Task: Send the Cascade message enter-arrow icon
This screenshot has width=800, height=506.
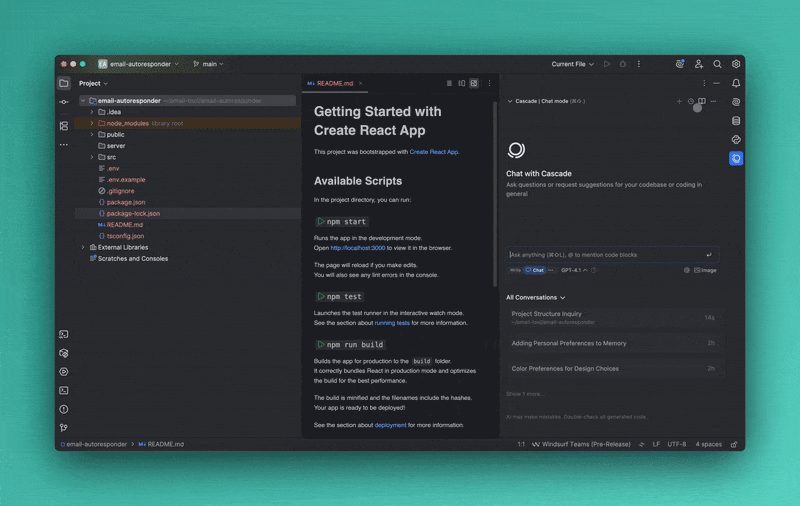Action: 709,255
